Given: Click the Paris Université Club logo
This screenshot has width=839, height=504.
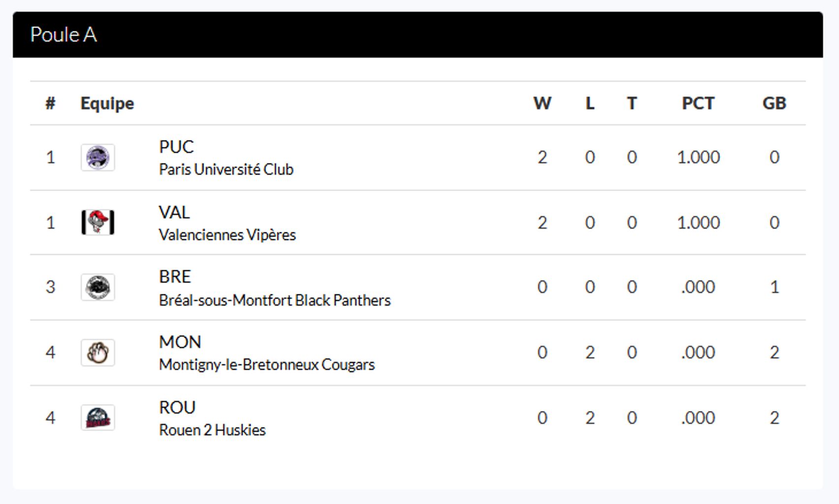Looking at the screenshot, I should 98,157.
